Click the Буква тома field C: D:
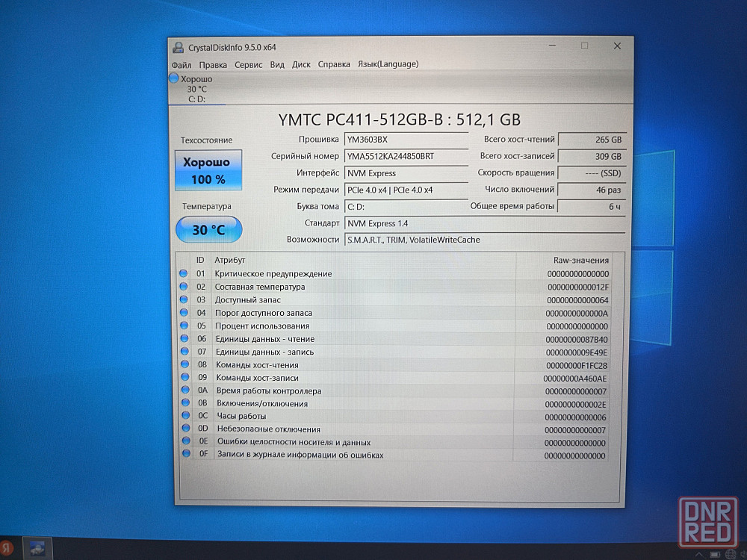This screenshot has height=560, width=747. [406, 207]
